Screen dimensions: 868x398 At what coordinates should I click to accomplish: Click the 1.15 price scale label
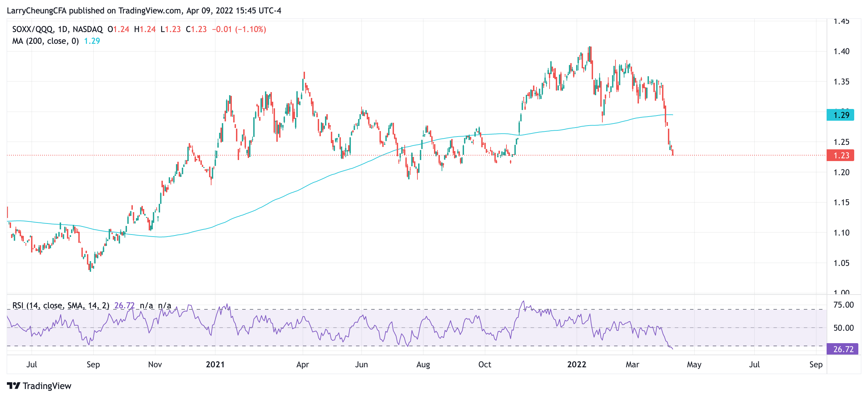pos(841,202)
